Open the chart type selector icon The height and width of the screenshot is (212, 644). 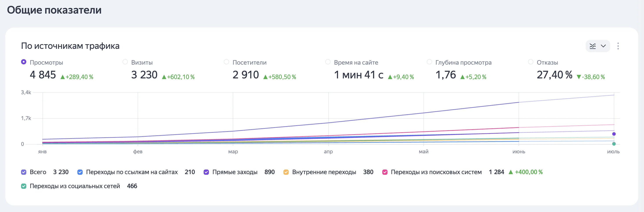tap(592, 46)
